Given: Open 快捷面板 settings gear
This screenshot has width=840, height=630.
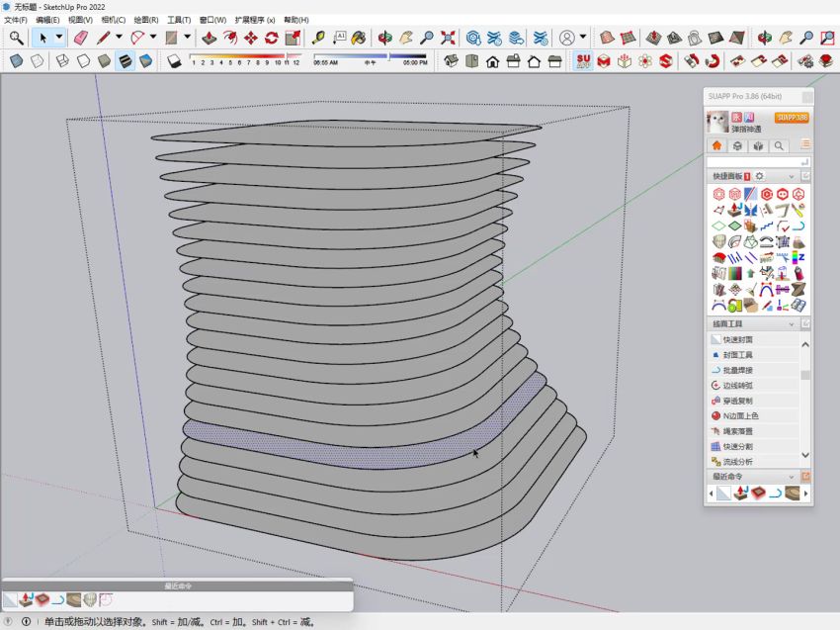Looking at the screenshot, I should tap(760, 176).
